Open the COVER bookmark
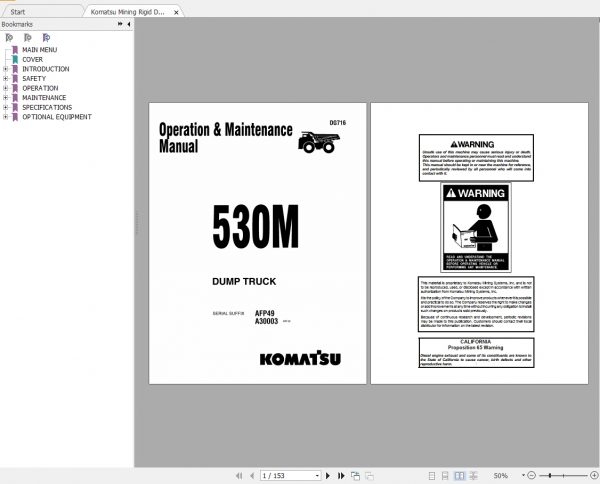 pyautogui.click(x=33, y=59)
